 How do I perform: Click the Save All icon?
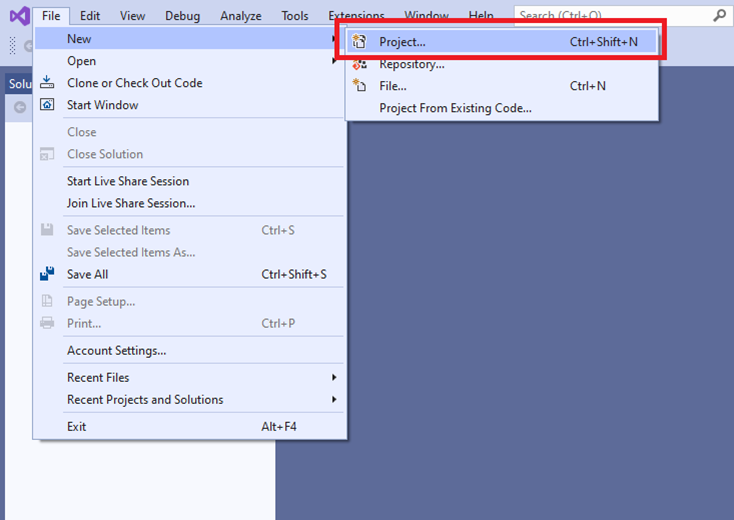[47, 274]
